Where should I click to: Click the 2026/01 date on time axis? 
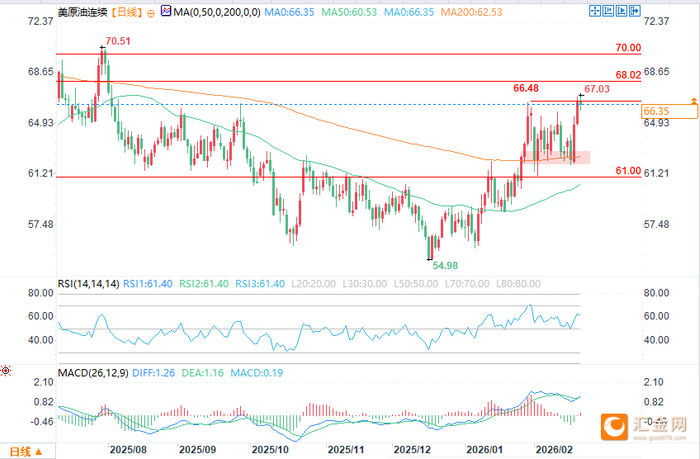point(484,450)
